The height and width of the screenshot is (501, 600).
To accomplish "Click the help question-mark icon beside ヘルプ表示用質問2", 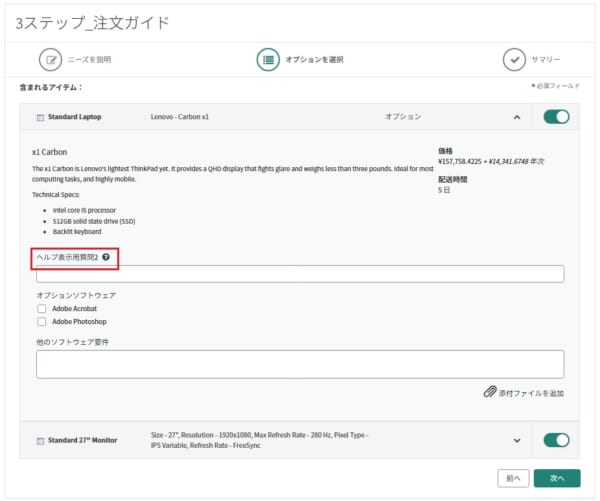I will pyautogui.click(x=106, y=257).
